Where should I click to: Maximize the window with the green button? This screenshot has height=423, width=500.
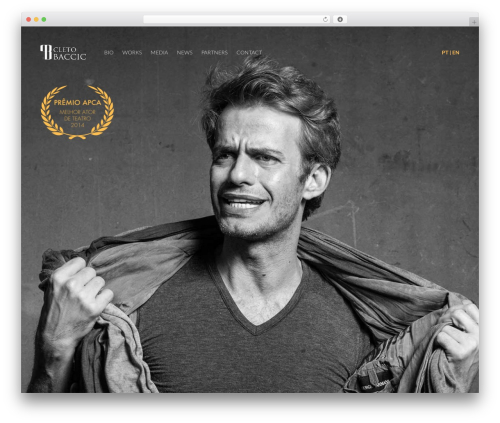44,20
